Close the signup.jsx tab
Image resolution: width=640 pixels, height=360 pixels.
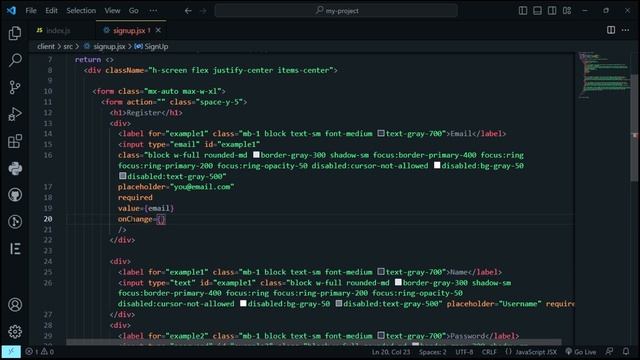158,30
